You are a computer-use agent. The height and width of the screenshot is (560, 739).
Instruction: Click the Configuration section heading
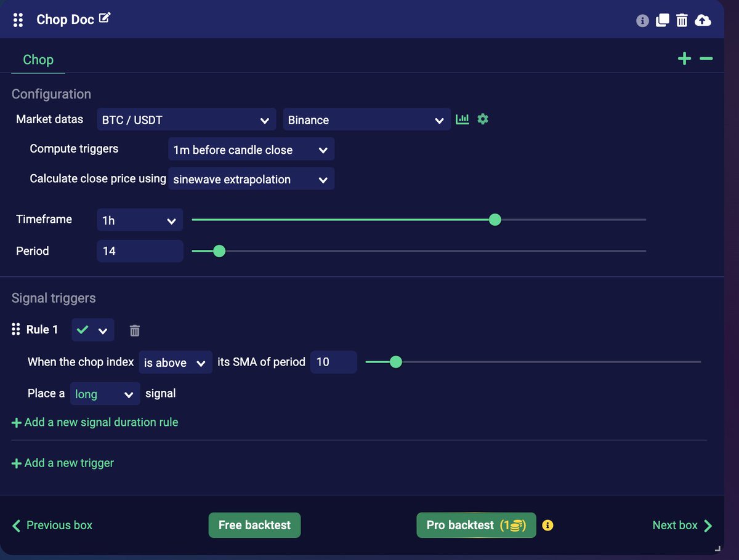(x=51, y=94)
